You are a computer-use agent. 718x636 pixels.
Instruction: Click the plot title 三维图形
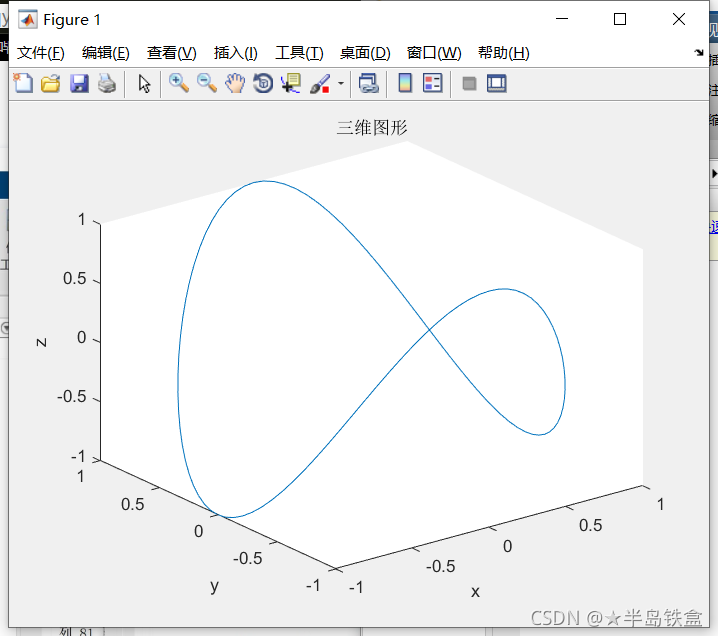pos(372,128)
